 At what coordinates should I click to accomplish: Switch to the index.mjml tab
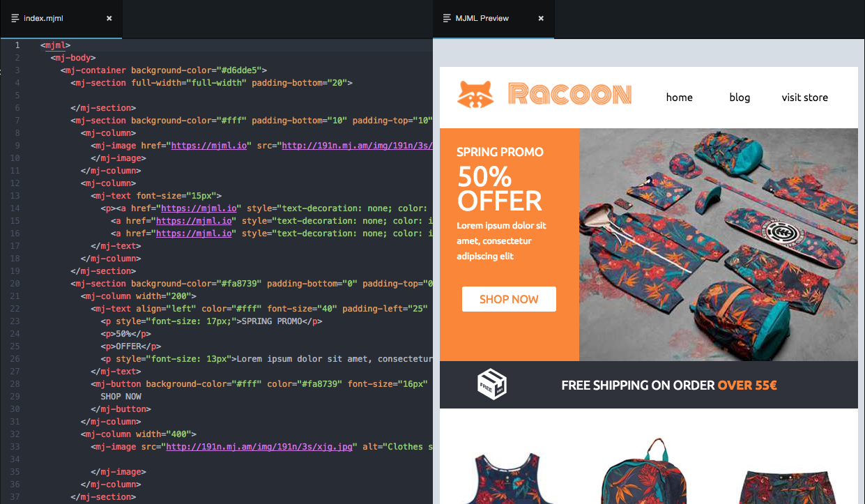pos(61,19)
